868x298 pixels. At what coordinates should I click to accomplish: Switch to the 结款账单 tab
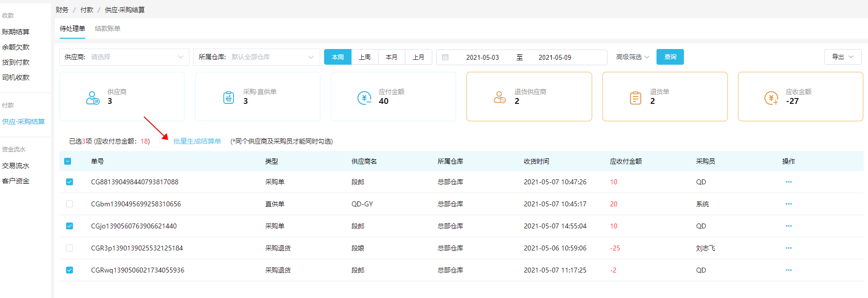pyautogui.click(x=108, y=28)
